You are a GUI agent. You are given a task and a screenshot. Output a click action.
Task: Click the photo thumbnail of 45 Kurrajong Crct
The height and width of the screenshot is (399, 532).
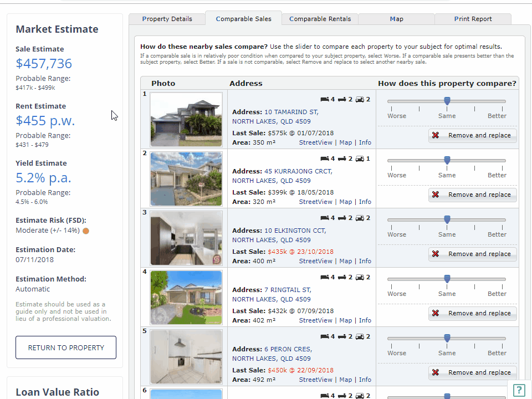coord(186,178)
